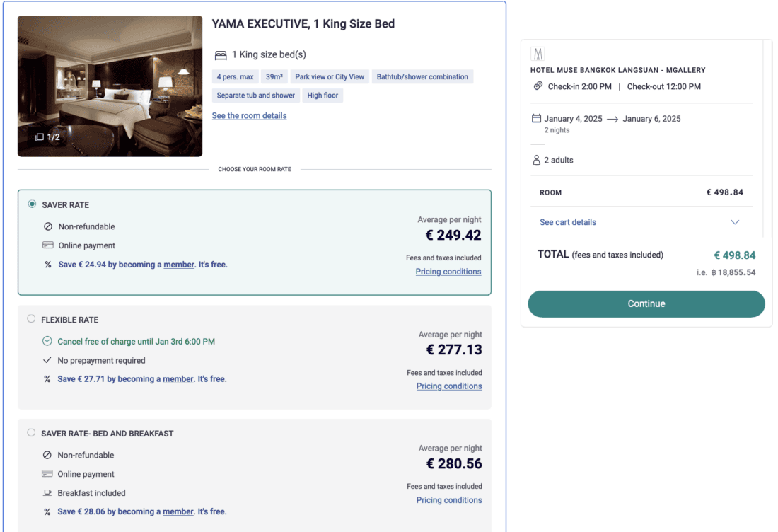This screenshot has height=532, width=778.
Task: Click the MGallery hotel logo icon
Action: [538, 54]
